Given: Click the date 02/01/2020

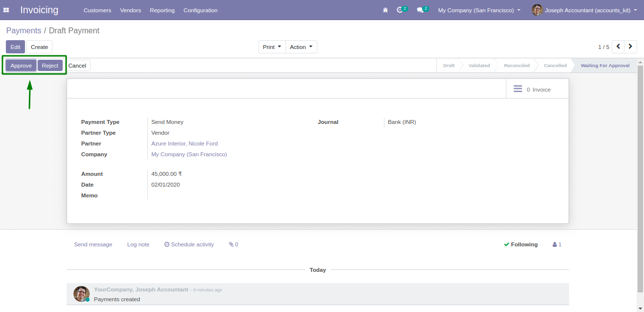Looking at the screenshot, I should [166, 185].
